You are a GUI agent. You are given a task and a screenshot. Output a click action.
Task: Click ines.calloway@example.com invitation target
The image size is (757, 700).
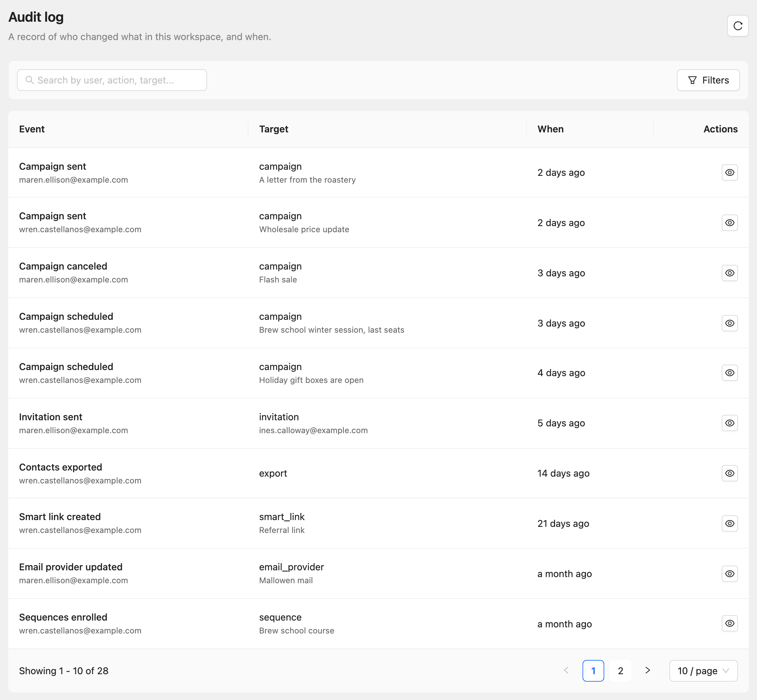[x=313, y=430]
